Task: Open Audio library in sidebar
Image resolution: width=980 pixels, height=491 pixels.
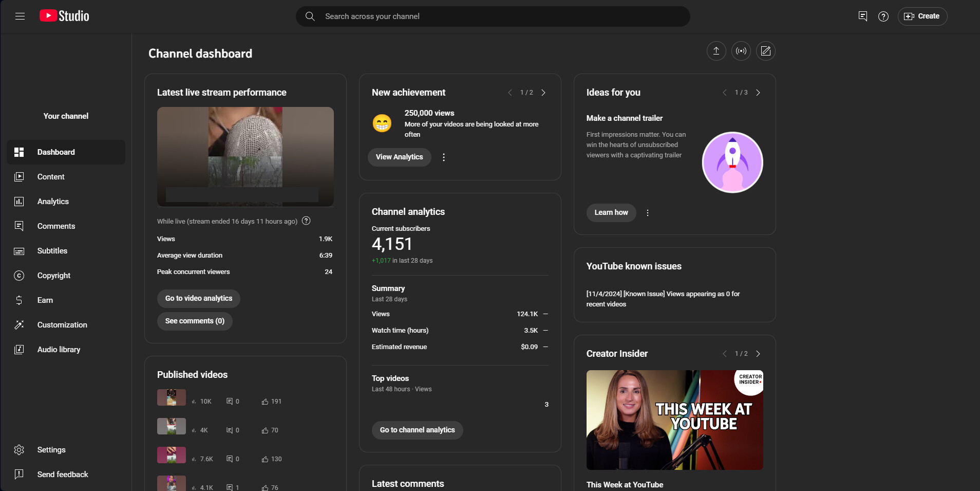Action: tap(66, 350)
